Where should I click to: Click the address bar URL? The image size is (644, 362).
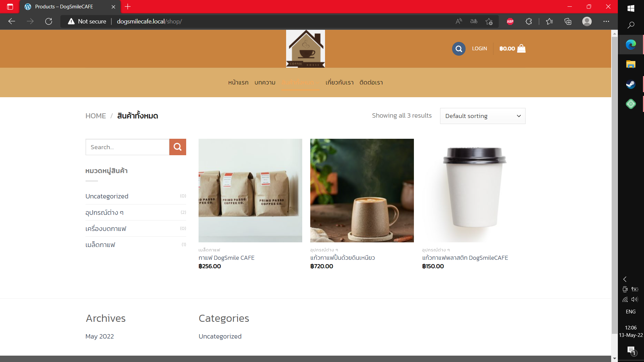point(149,21)
